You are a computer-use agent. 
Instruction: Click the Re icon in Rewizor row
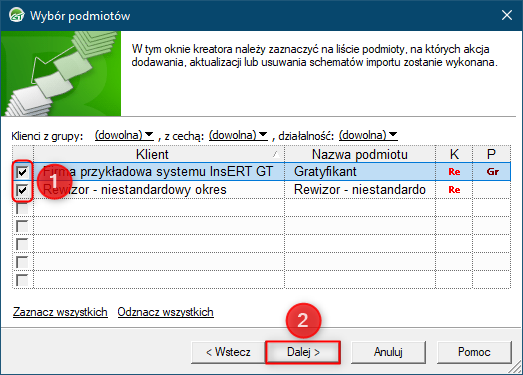click(x=454, y=190)
